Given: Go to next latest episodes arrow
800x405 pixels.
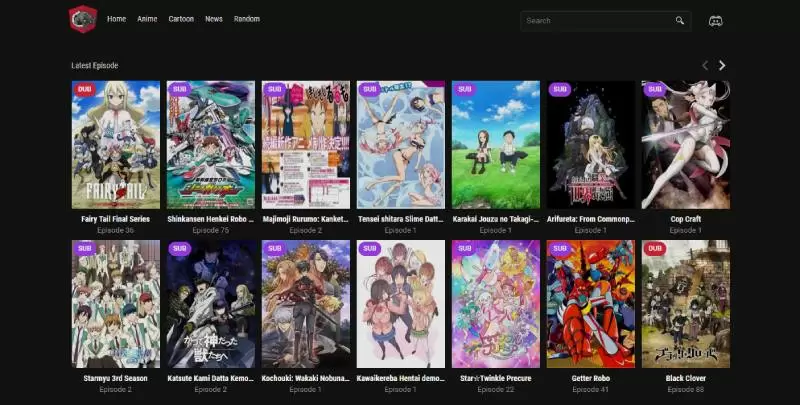Looking at the screenshot, I should (722, 65).
